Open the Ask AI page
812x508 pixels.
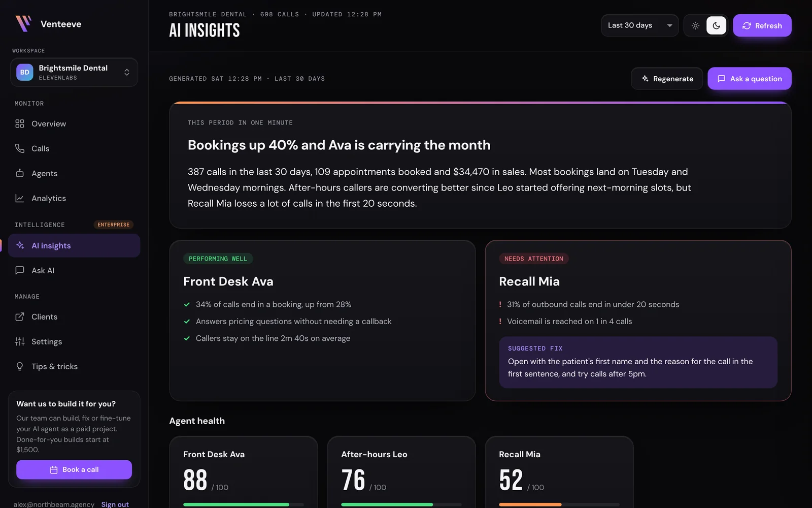(74, 271)
